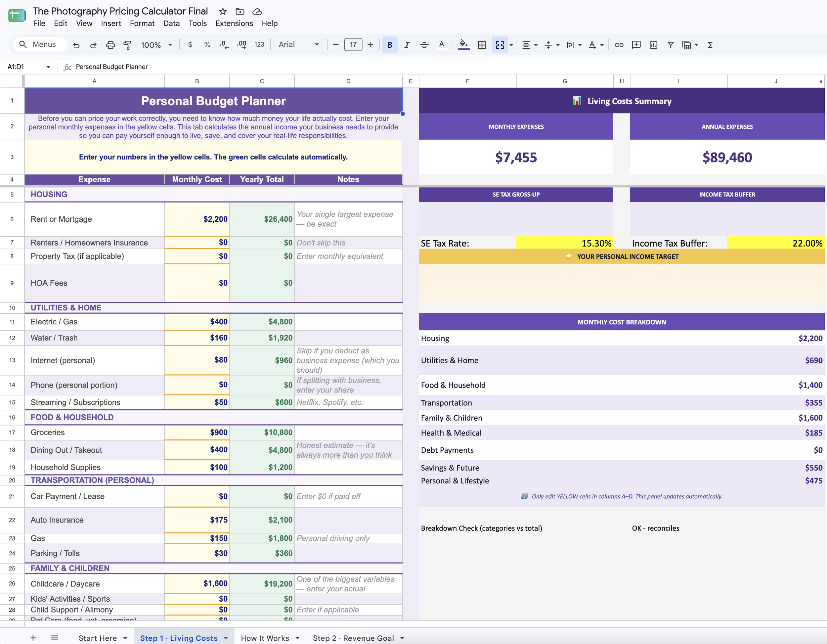This screenshot has height=644, width=827.
Task: Select the Paint format tool
Action: (127, 45)
